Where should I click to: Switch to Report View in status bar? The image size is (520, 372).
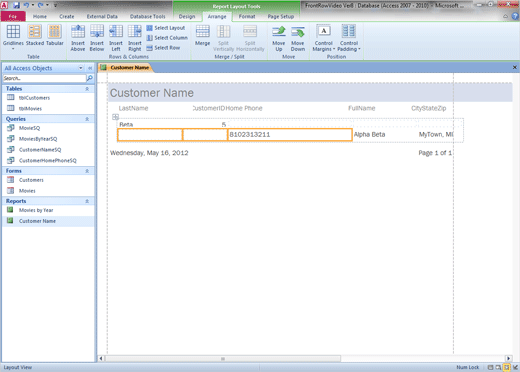click(x=490, y=367)
